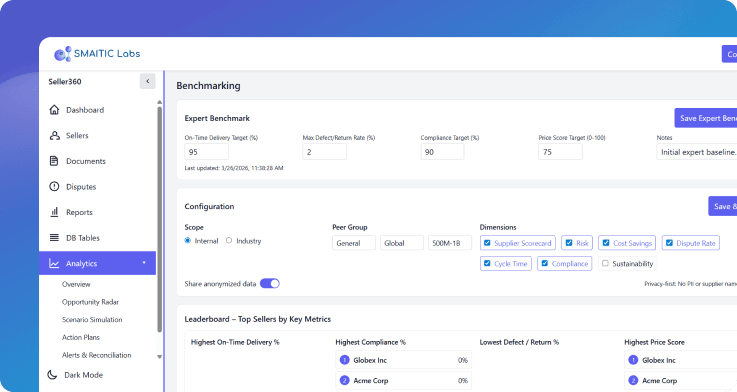Go to Opportunity Radar
737x392 pixels.
tap(90, 302)
